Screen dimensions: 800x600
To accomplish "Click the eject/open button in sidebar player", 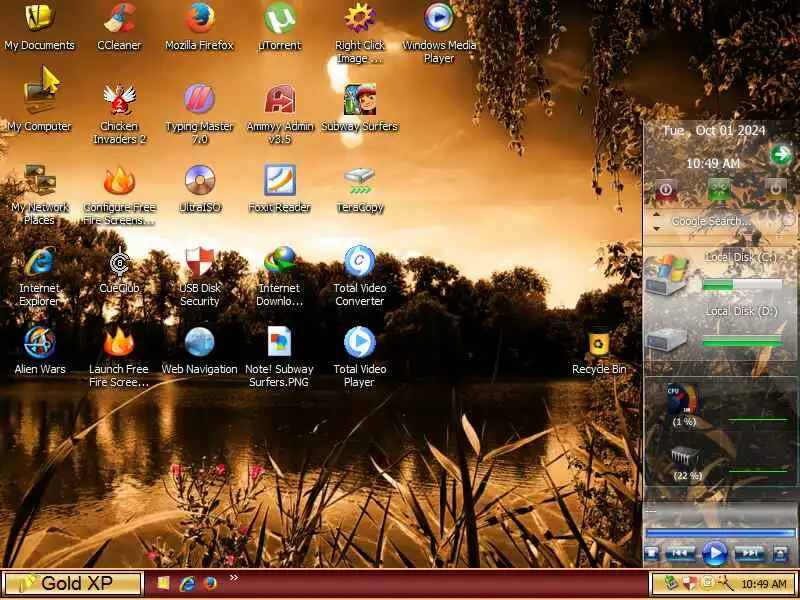I will 781,553.
